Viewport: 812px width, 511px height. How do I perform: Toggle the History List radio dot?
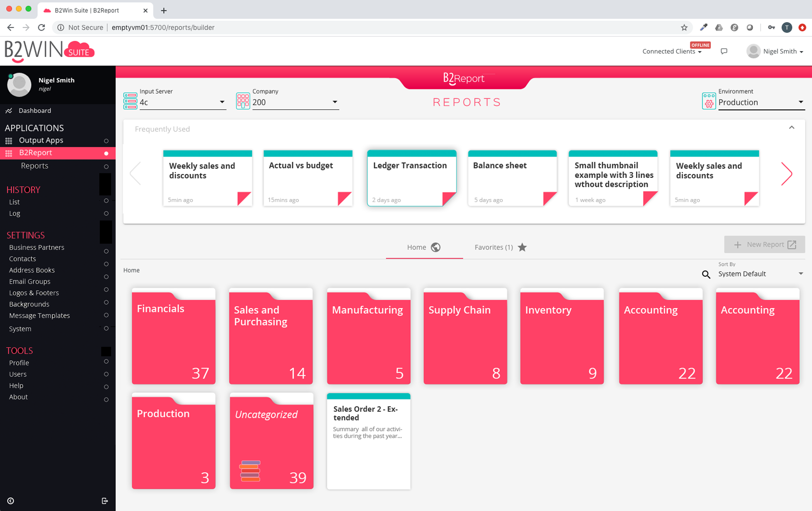point(106,201)
